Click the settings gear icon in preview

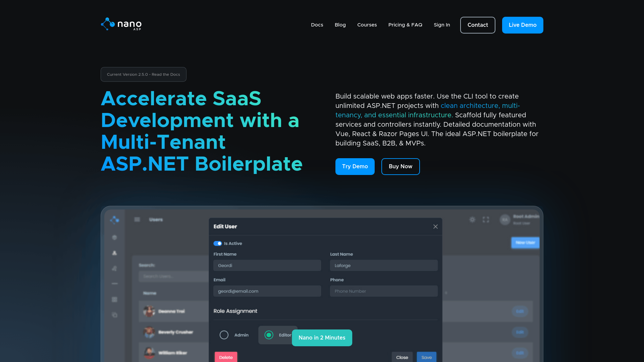pos(472,220)
